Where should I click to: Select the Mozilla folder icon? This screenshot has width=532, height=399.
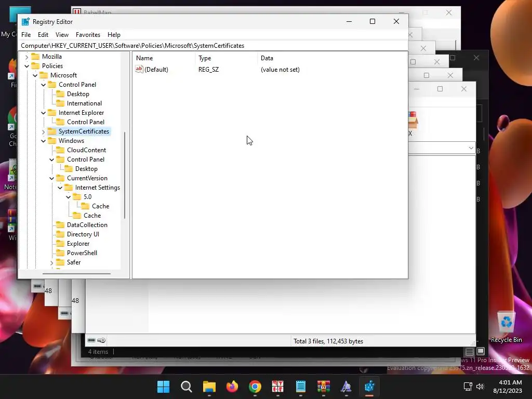tap(35, 56)
